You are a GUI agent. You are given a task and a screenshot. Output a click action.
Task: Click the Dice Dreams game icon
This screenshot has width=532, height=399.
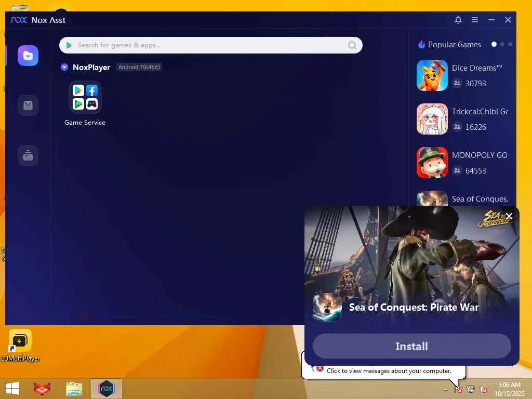432,75
